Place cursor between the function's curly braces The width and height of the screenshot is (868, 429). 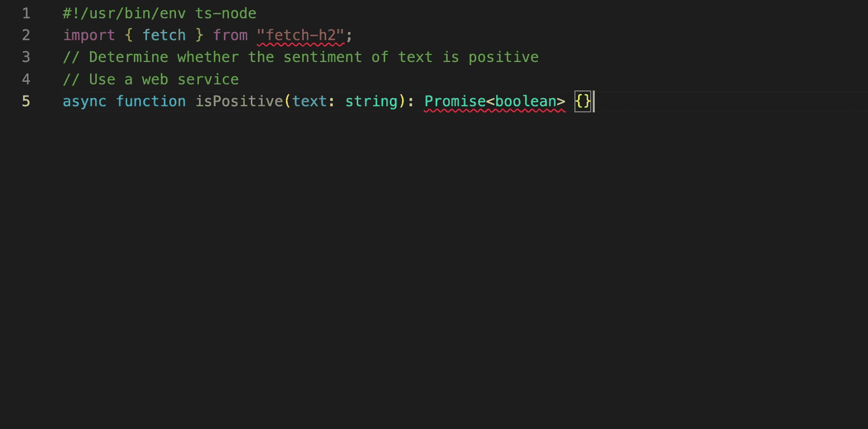pos(583,101)
